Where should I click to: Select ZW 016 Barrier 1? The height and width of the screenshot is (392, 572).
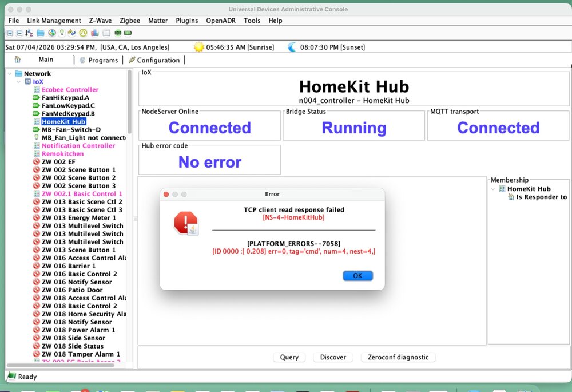[69, 266]
